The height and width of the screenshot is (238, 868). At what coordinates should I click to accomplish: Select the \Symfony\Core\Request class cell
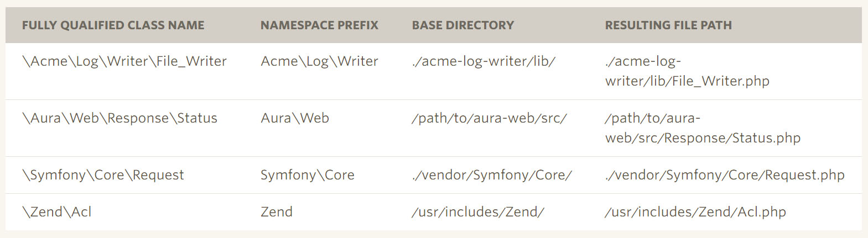(103, 175)
